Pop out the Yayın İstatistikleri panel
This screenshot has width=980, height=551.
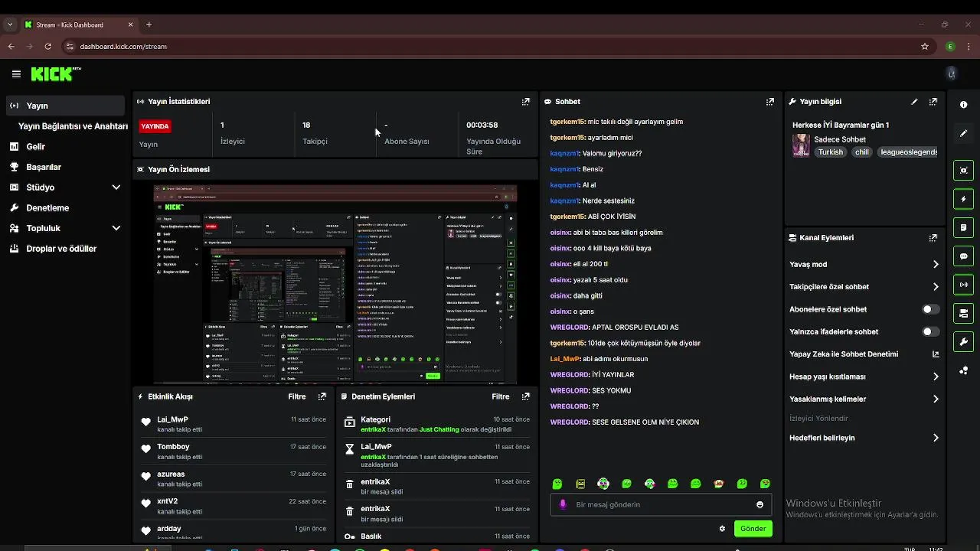coord(526,101)
